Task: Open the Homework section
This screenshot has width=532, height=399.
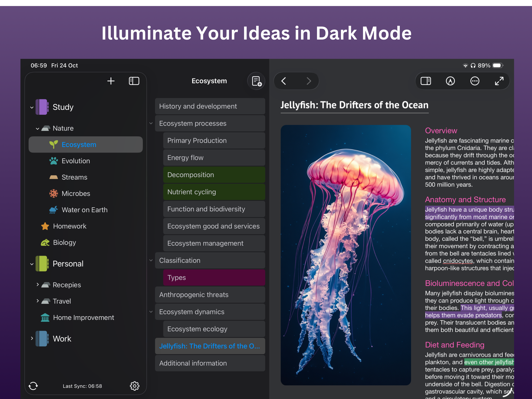Action: click(70, 226)
